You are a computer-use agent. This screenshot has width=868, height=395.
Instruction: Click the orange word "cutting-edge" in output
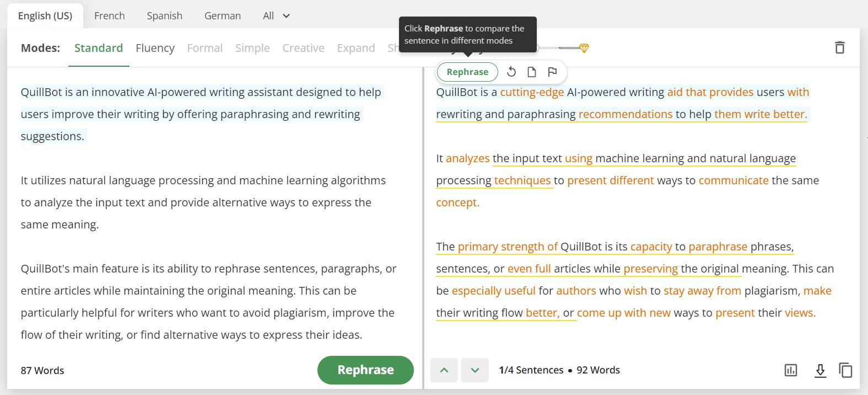[x=532, y=92]
